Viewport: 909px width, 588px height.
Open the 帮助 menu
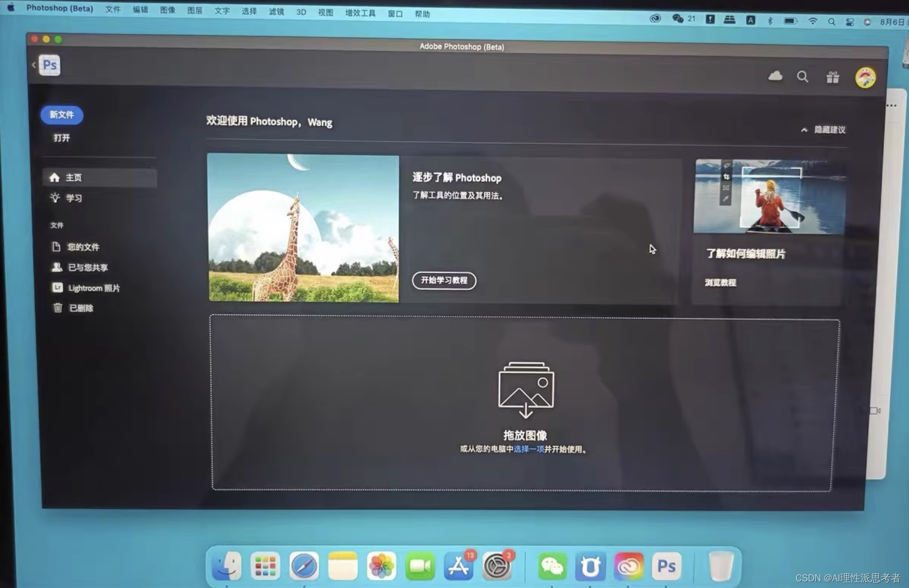point(422,14)
